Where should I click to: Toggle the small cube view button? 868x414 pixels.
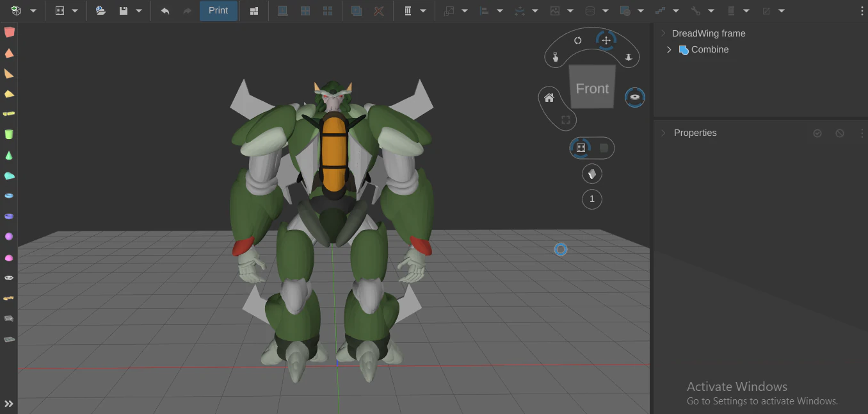click(x=592, y=174)
